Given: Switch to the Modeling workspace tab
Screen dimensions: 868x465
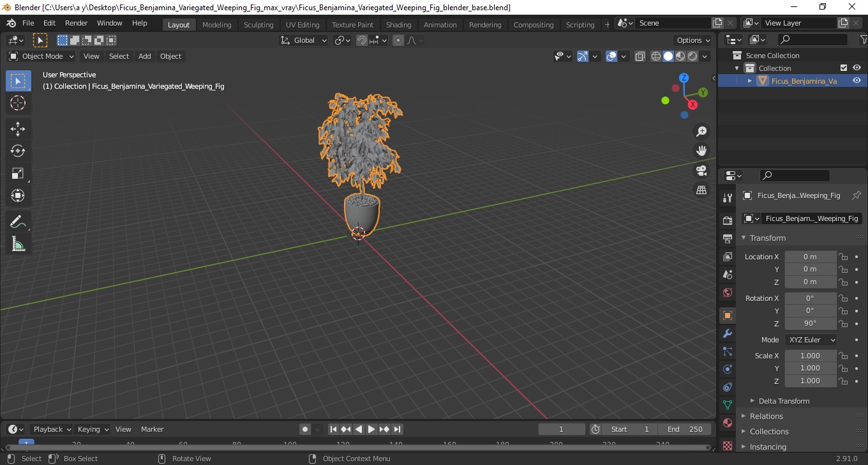Looking at the screenshot, I should pyautogui.click(x=216, y=24).
